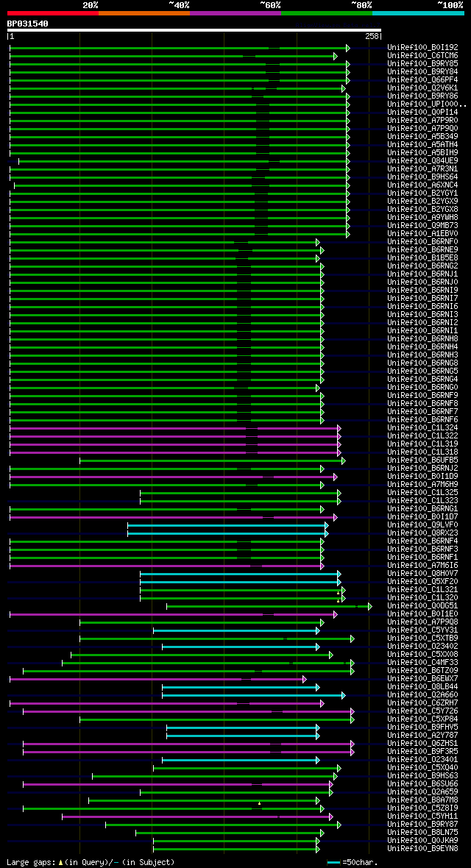The height and width of the screenshot is (868, 471).
Task: Open hit UniRef100_C1L324
Action: click(422, 427)
